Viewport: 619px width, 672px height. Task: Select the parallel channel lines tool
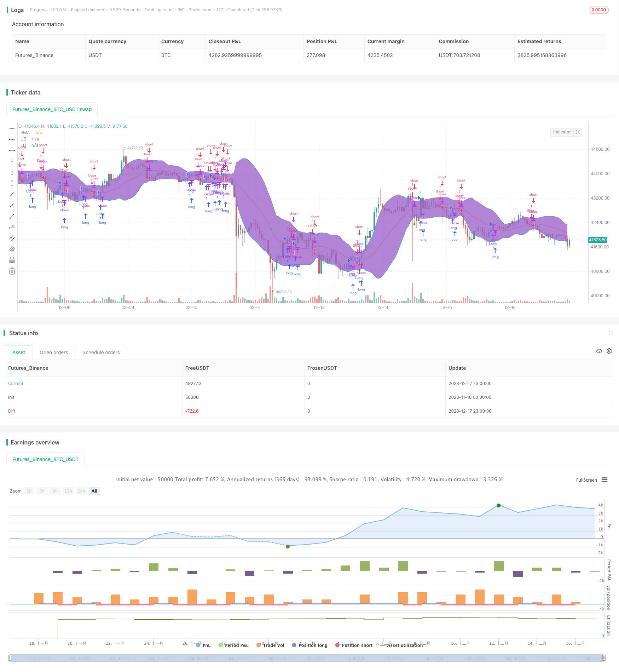[12, 238]
